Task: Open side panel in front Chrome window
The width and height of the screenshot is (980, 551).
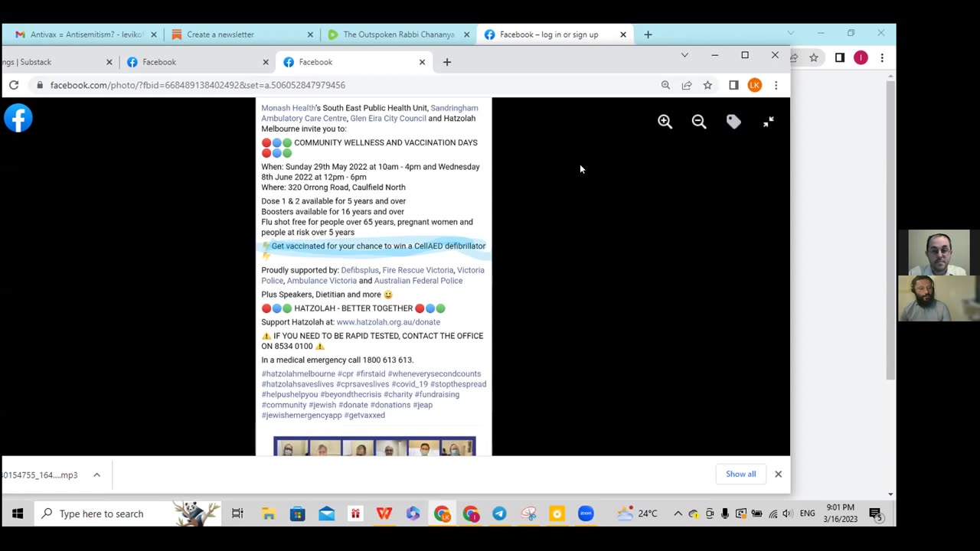Action: (733, 85)
